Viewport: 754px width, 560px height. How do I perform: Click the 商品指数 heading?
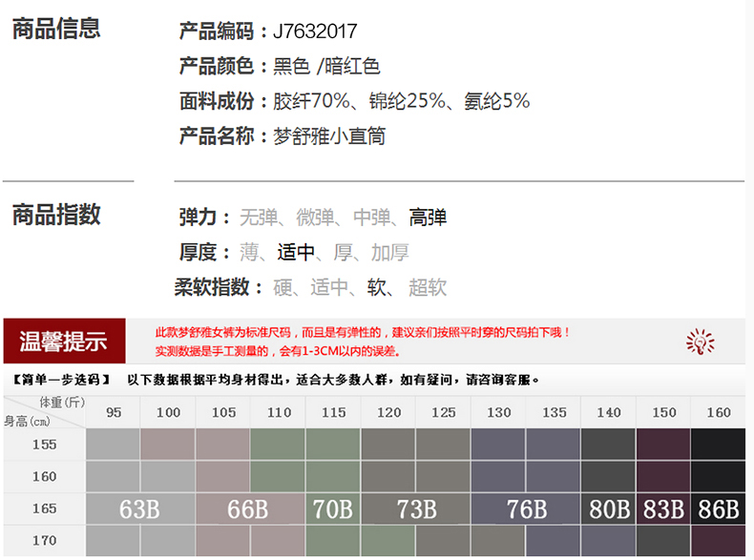[56, 215]
